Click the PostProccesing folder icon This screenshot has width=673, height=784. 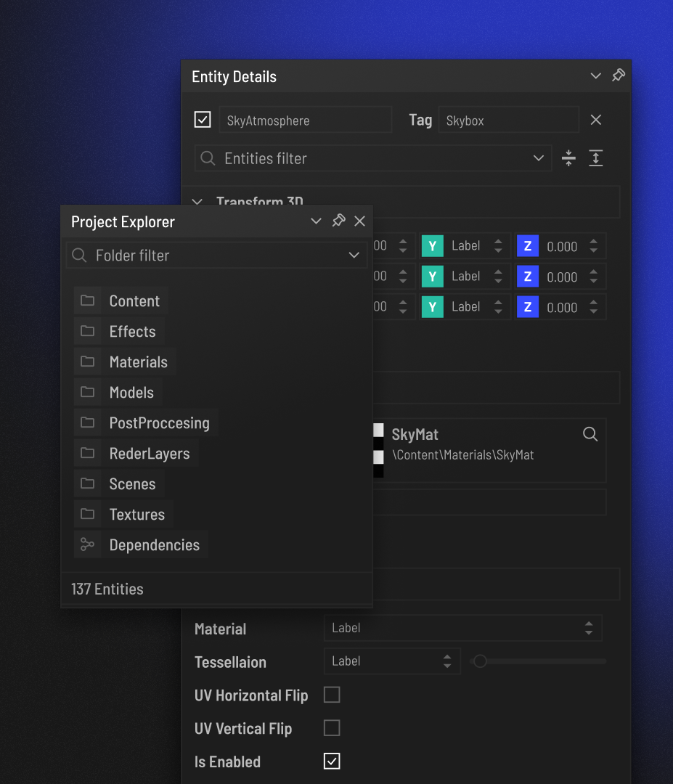pos(88,422)
